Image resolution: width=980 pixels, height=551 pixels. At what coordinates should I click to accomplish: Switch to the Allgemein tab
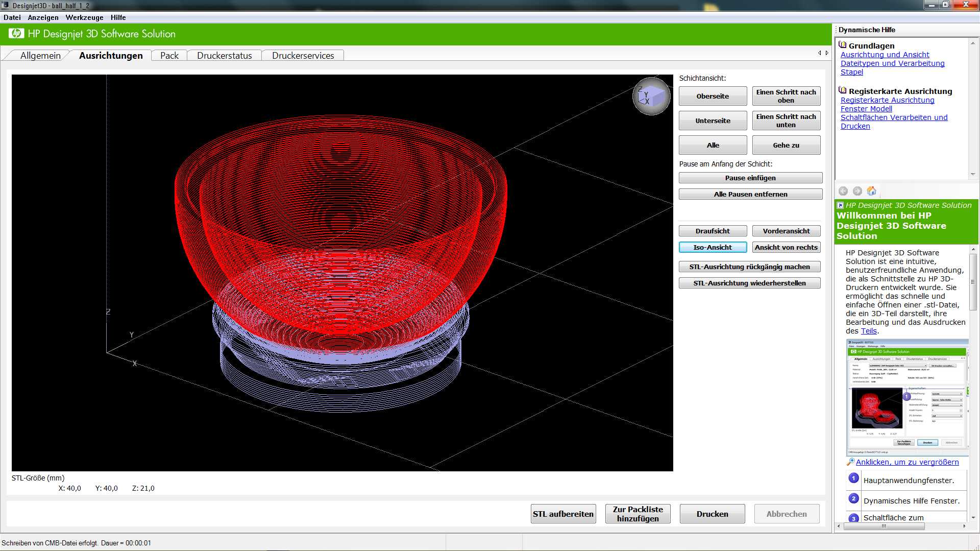tap(40, 55)
